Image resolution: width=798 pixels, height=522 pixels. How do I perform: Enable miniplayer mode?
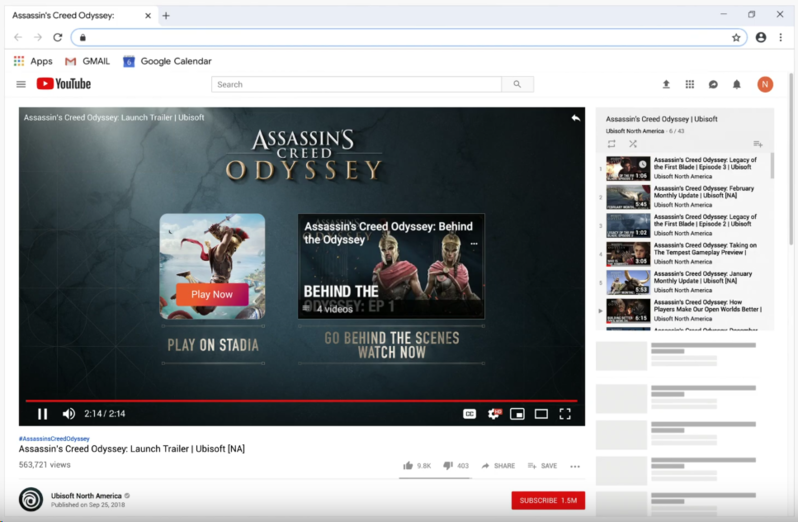(517, 414)
